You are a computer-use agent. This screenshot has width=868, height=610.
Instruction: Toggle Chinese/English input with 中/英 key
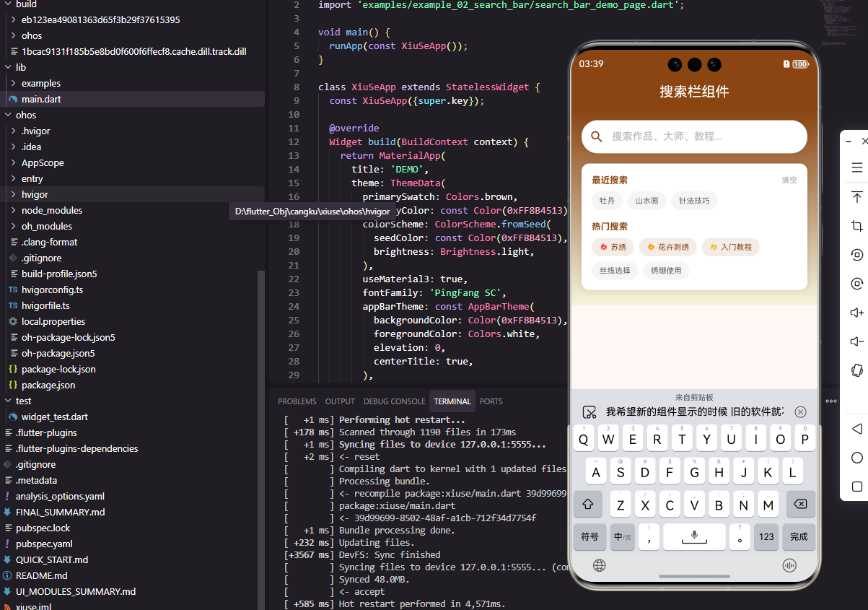coord(622,536)
